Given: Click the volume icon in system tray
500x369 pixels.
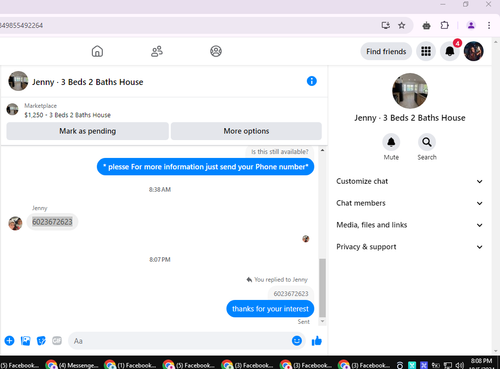Looking at the screenshot, I should 459,365.
